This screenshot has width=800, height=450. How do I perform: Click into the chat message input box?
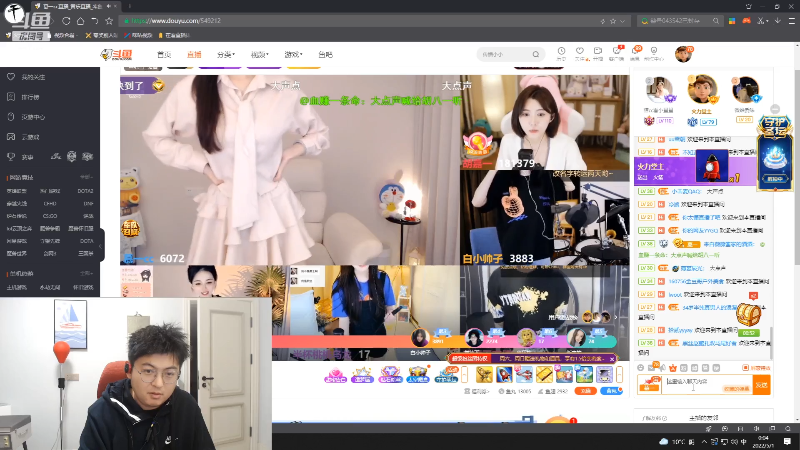(707, 385)
